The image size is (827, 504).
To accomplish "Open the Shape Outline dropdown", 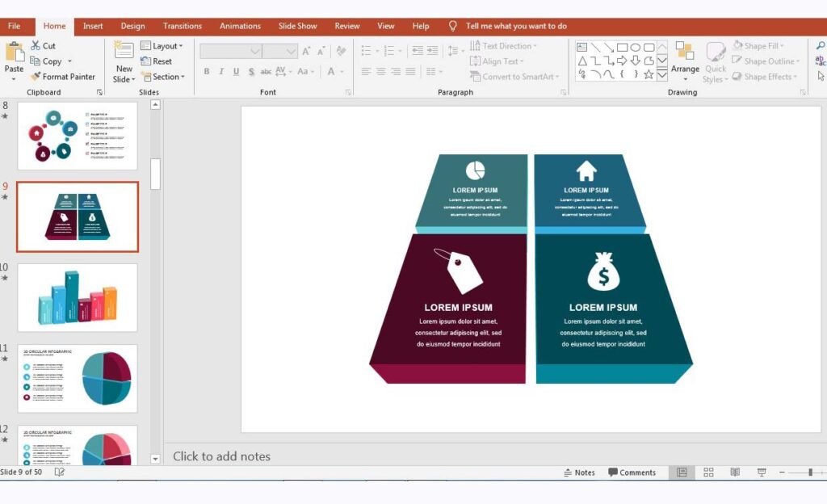I will [766, 61].
